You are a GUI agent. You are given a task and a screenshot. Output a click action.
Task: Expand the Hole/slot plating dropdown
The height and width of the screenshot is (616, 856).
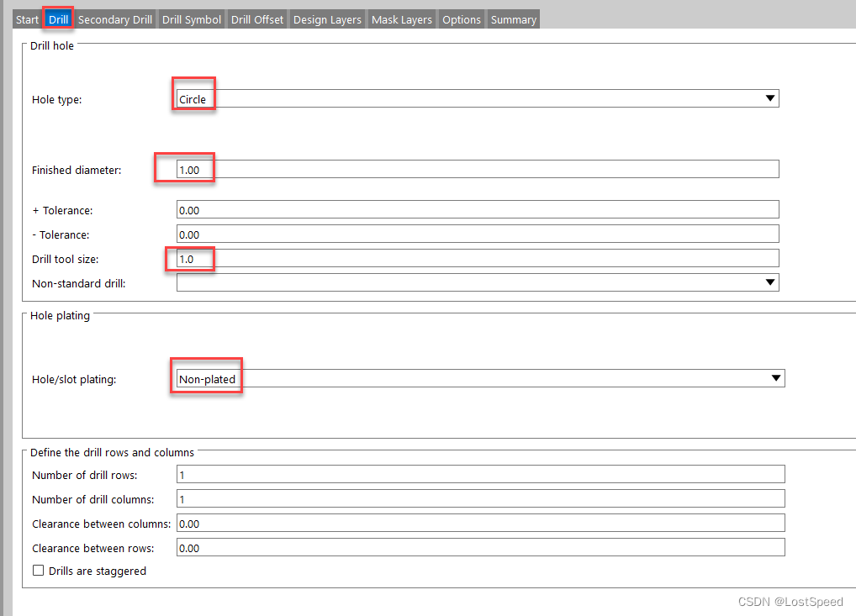(x=775, y=378)
